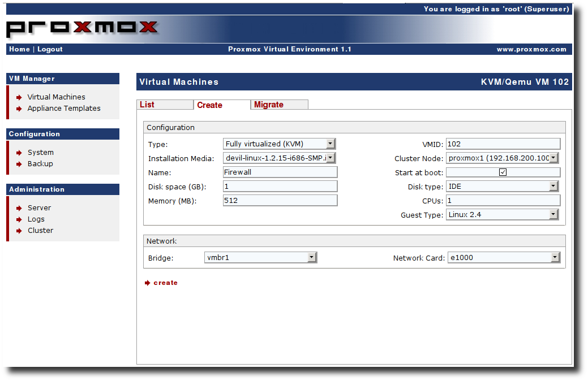The width and height of the screenshot is (588, 381).
Task: Click the red arrow beside create
Action: point(147,283)
